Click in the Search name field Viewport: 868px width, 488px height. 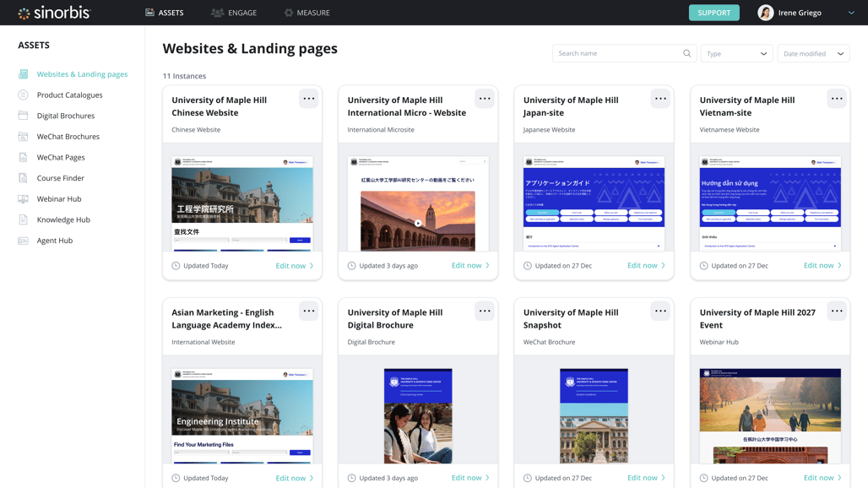click(x=618, y=53)
